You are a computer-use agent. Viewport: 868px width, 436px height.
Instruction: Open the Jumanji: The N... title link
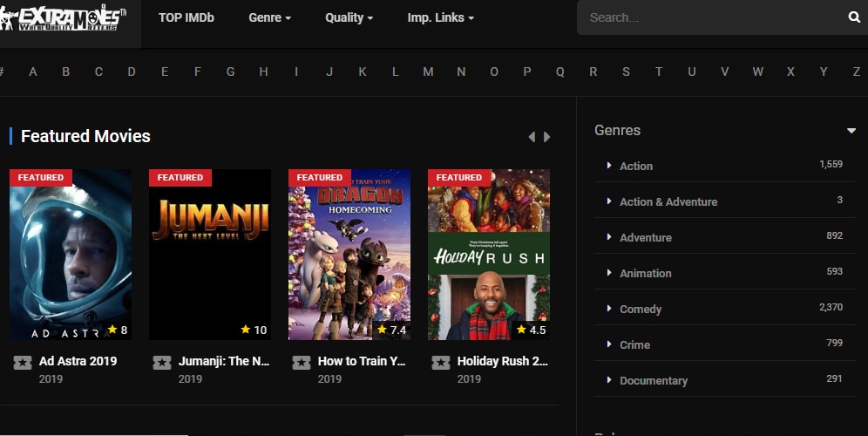click(224, 361)
